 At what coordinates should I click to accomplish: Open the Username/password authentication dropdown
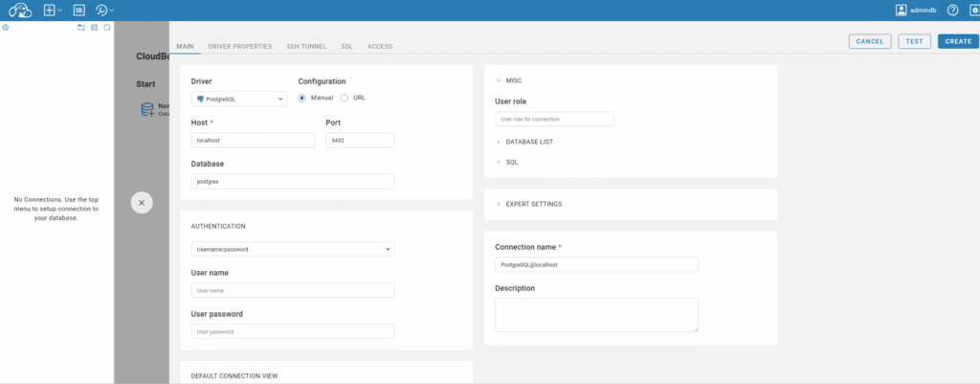[293, 249]
